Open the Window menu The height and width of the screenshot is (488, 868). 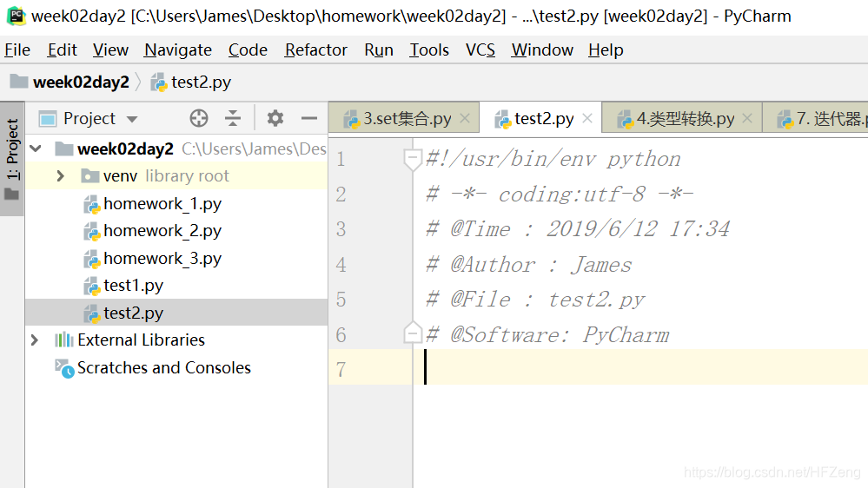[x=542, y=49]
